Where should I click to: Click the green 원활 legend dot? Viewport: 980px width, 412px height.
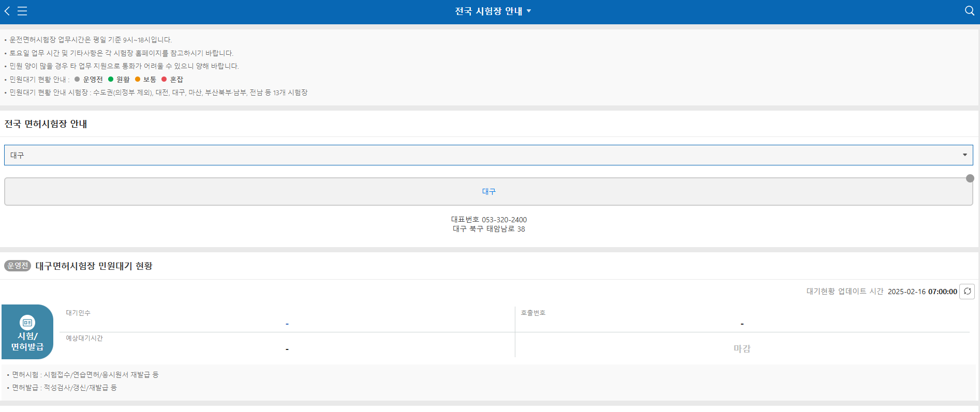pos(111,79)
